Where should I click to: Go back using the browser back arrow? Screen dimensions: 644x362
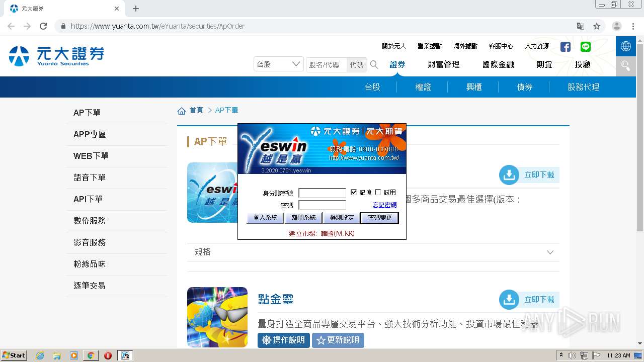tap(11, 26)
